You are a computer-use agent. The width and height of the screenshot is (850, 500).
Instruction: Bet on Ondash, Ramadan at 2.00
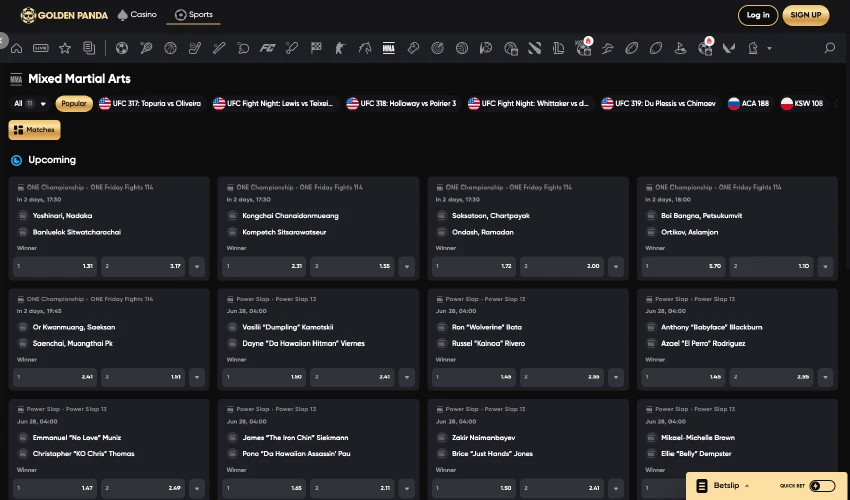tap(562, 266)
